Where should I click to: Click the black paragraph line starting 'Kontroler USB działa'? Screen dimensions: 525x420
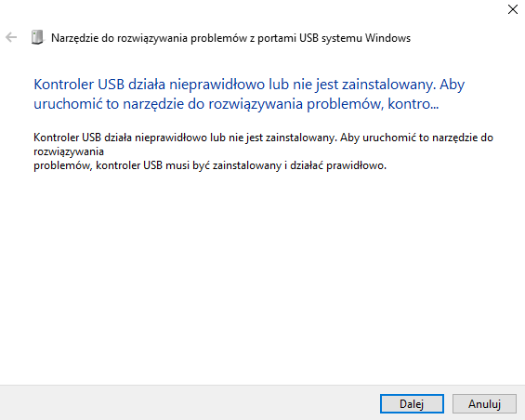264,138
